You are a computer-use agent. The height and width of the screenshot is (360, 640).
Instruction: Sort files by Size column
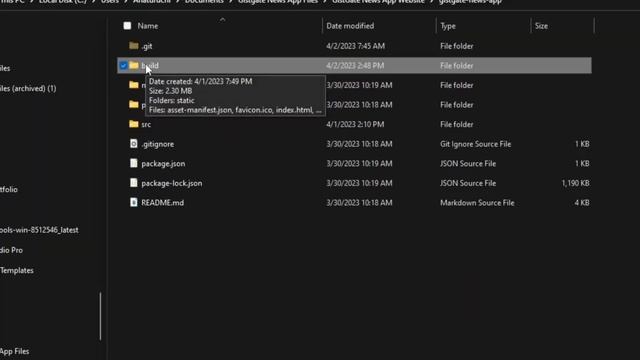coord(541,26)
